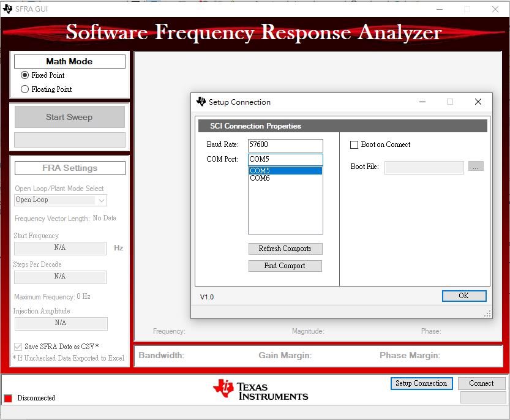Viewport: 510px width, 420px height.
Task: Click the Math Mode header label
Action: (70, 61)
